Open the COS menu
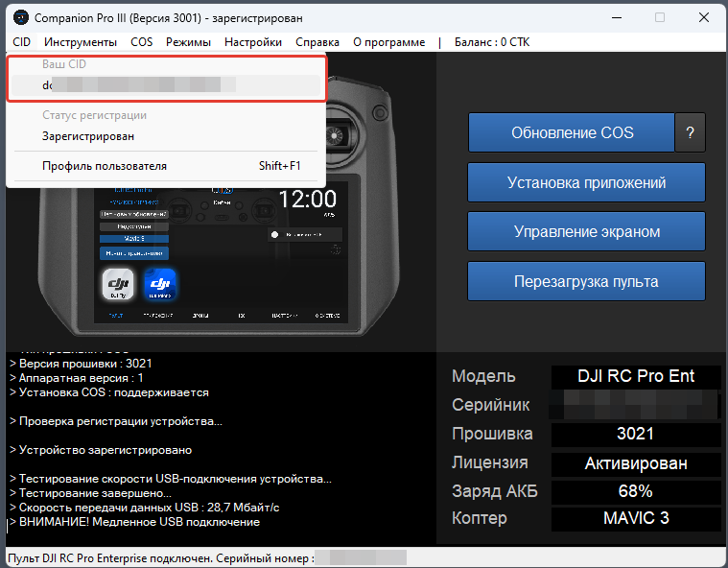 click(x=142, y=42)
